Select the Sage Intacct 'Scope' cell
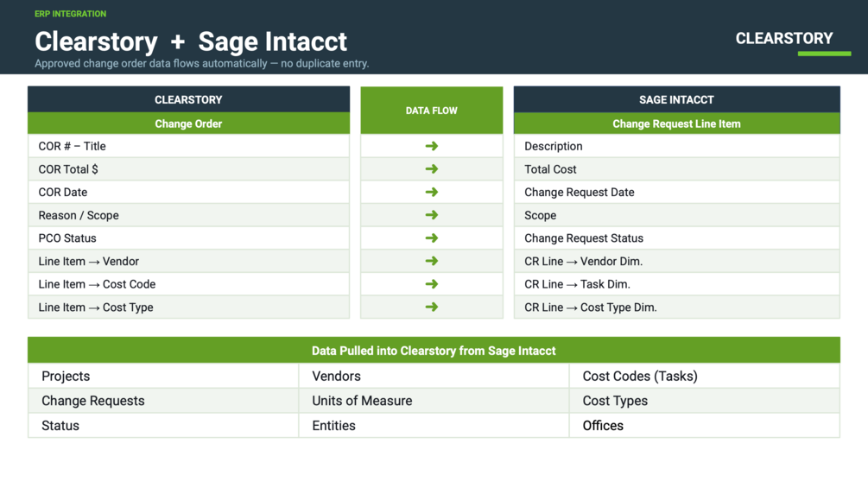 pos(677,215)
